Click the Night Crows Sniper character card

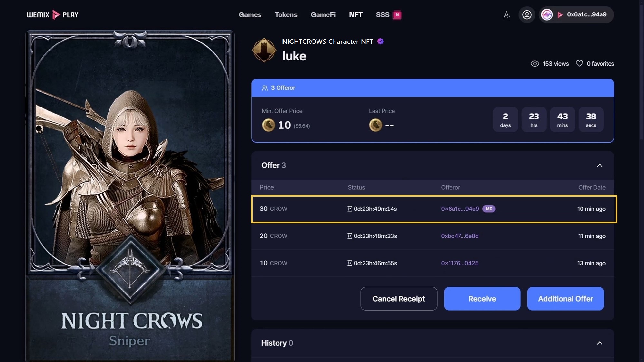point(130,196)
